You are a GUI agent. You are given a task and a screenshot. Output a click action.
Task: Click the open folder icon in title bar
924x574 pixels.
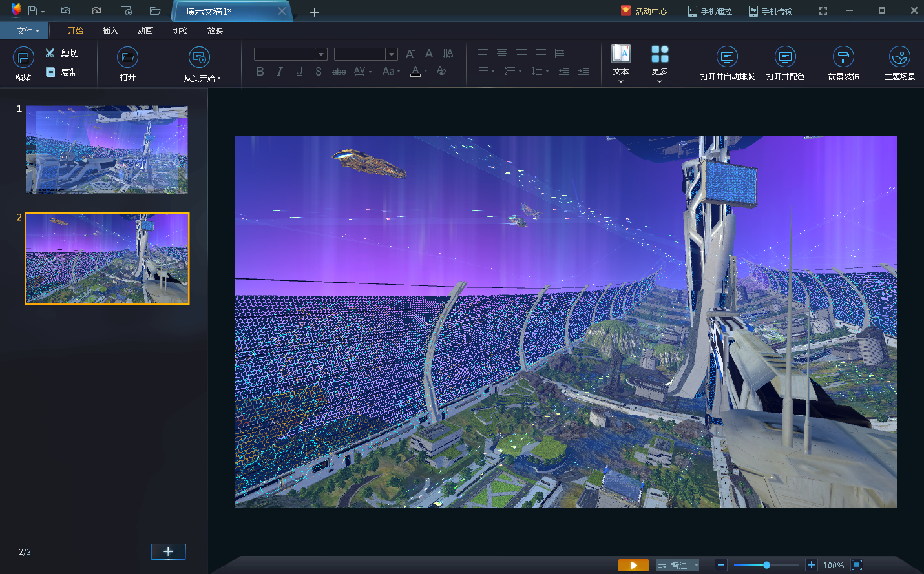(155, 11)
